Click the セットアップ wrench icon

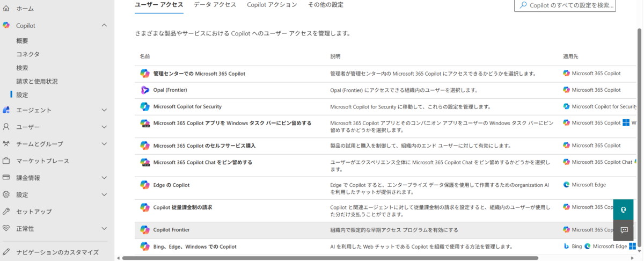pyautogui.click(x=6, y=212)
